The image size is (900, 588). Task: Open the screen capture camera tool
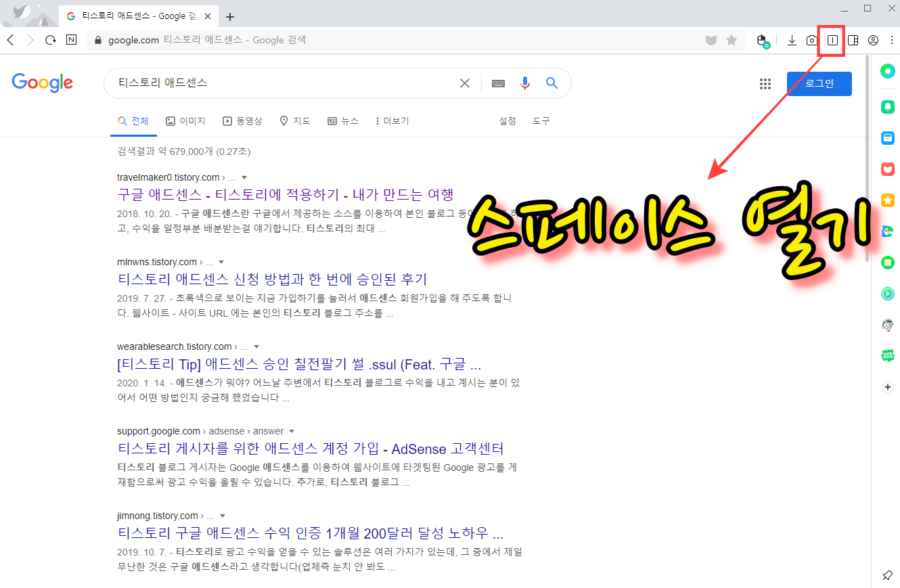click(812, 41)
